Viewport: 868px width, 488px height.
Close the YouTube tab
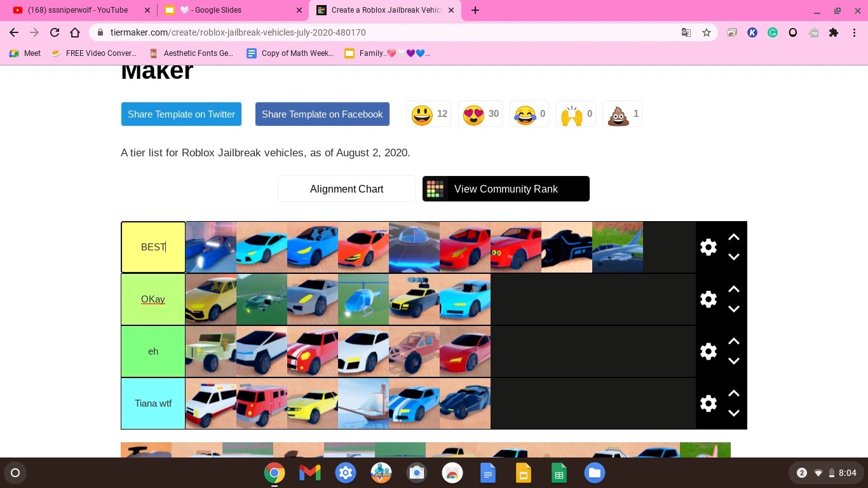(147, 10)
